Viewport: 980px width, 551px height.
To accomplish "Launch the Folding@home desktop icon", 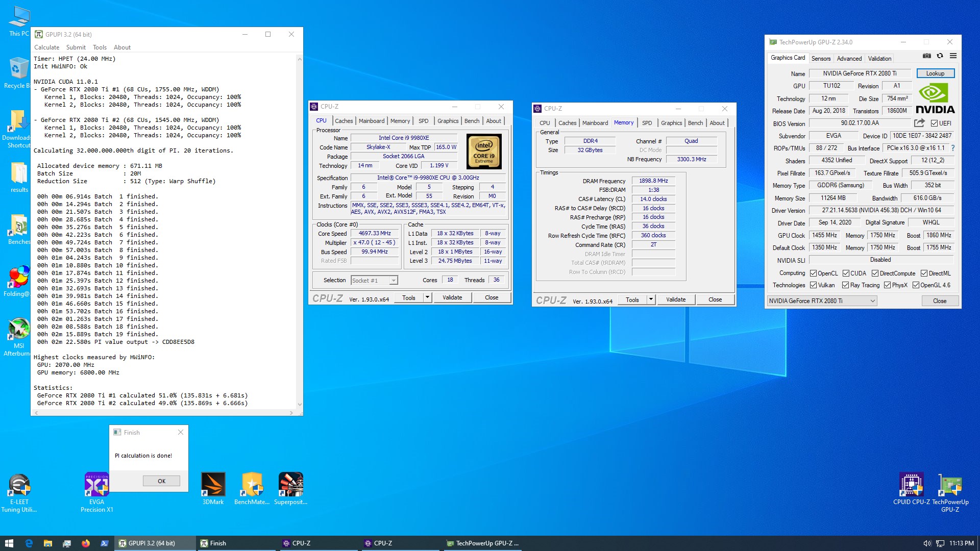I will (x=18, y=281).
